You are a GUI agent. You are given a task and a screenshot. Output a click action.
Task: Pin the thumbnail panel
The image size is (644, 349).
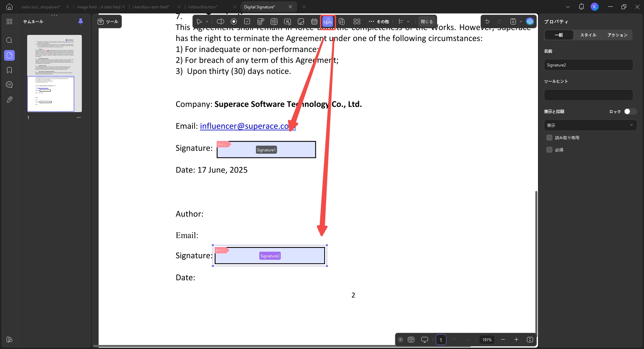click(80, 21)
